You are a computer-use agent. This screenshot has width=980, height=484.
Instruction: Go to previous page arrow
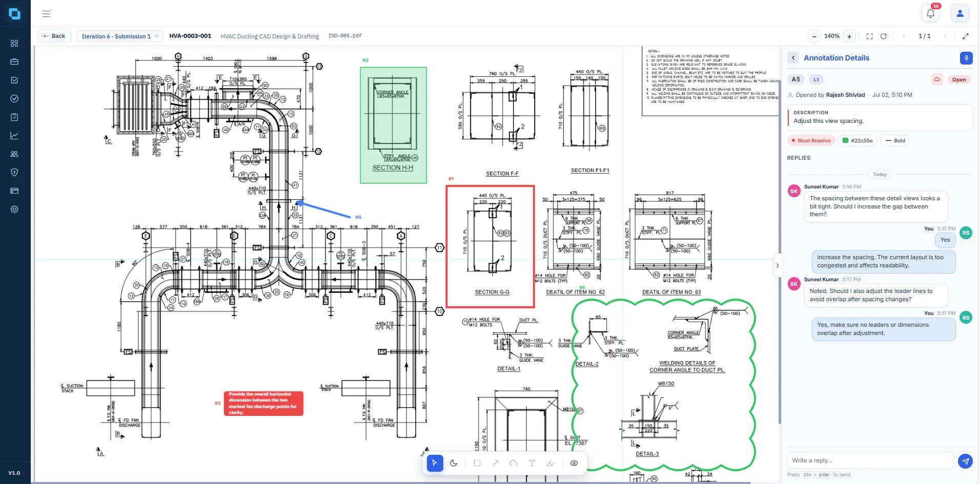pos(904,36)
